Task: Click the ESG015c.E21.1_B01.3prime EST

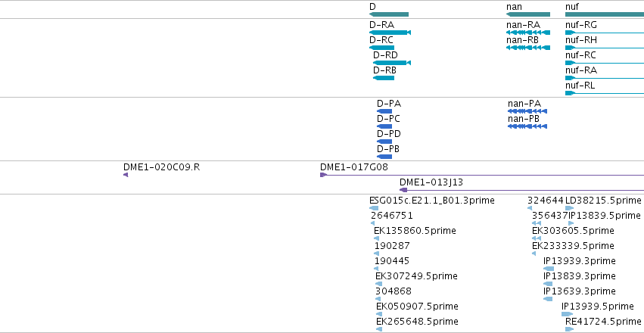Action: click(374, 208)
